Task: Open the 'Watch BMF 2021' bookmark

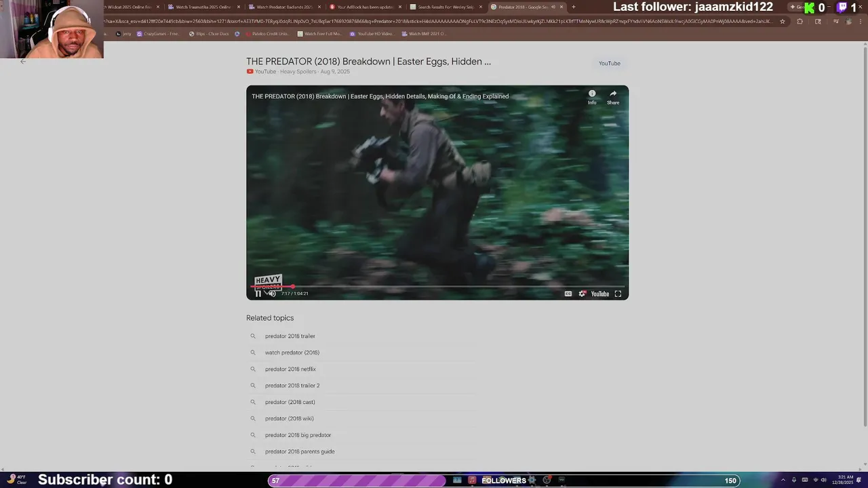Action: [424, 34]
